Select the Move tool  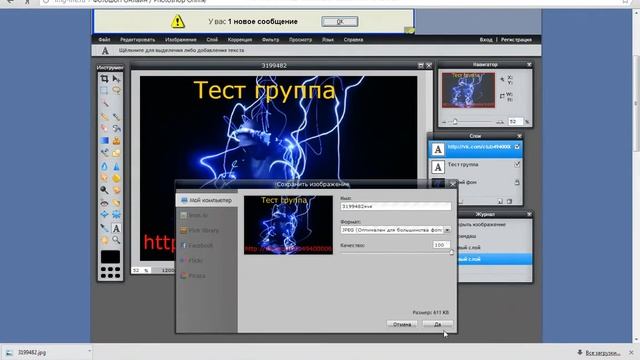pyautogui.click(x=116, y=79)
